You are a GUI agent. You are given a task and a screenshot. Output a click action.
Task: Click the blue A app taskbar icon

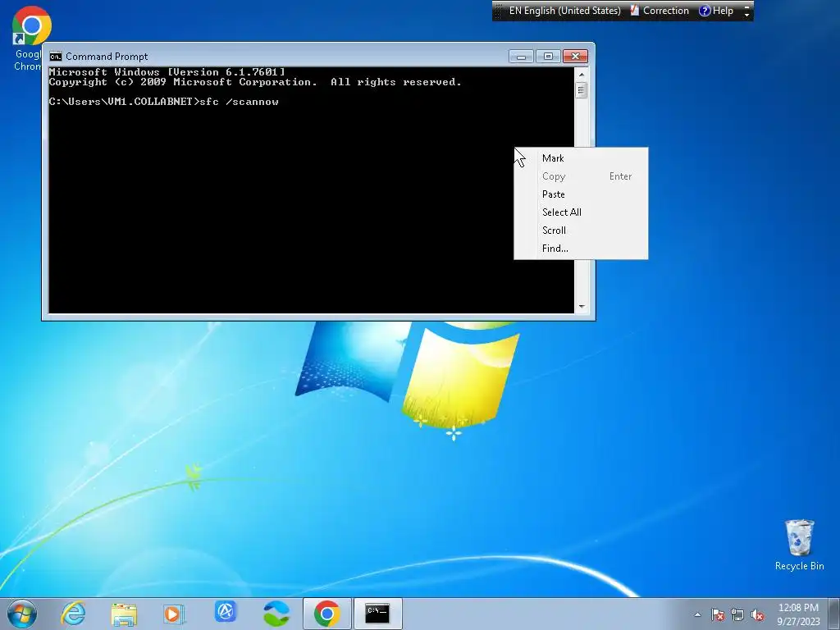pyautogui.click(x=226, y=612)
